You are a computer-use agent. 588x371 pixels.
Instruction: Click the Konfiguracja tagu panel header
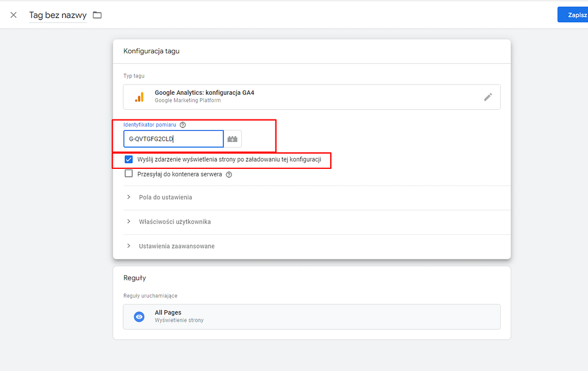(x=152, y=51)
